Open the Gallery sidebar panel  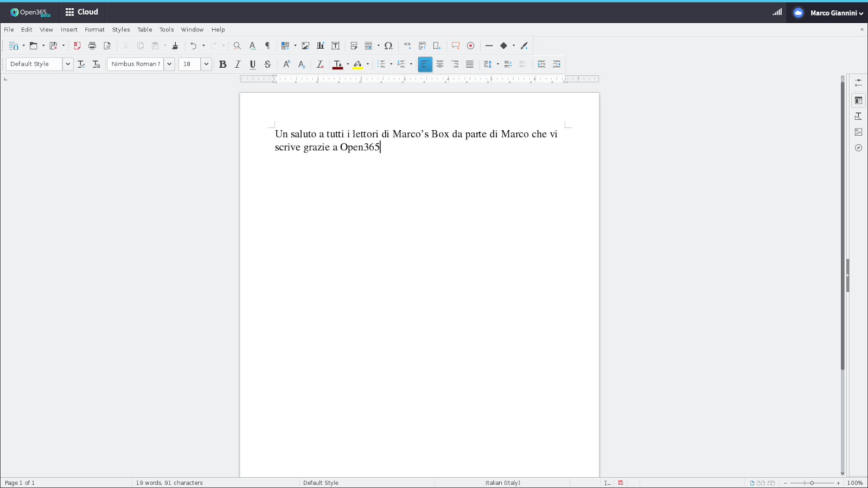coord(858,132)
